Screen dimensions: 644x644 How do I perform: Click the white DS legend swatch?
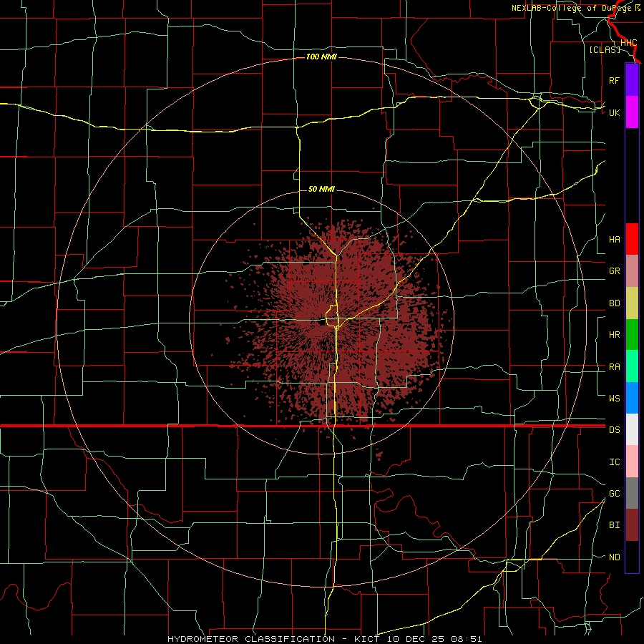point(632,429)
